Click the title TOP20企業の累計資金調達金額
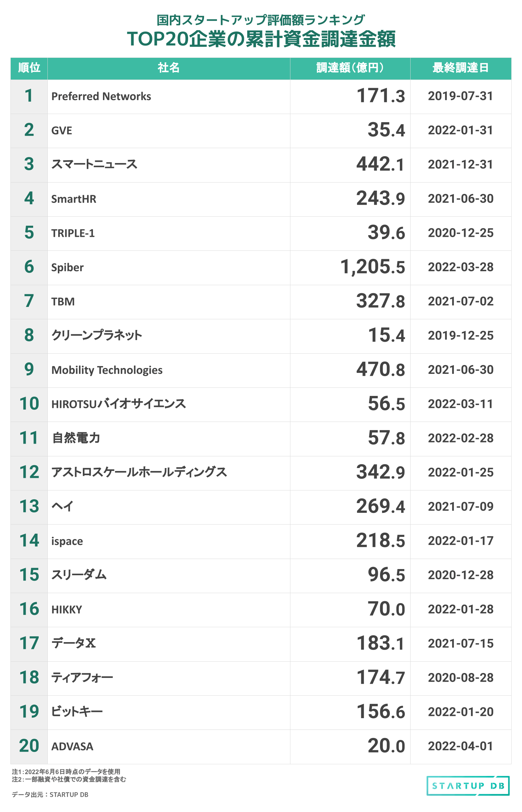The height and width of the screenshot is (812, 522). click(x=261, y=39)
